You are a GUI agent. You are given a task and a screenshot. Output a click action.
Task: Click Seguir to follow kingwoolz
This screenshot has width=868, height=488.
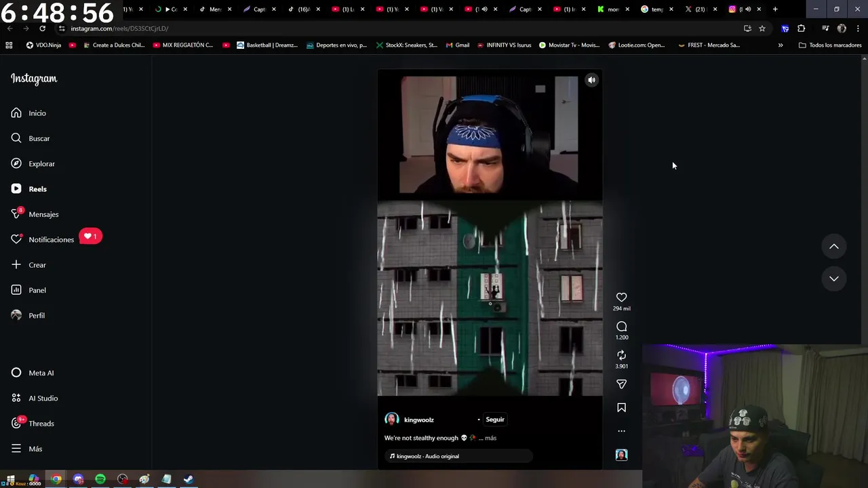coord(495,420)
